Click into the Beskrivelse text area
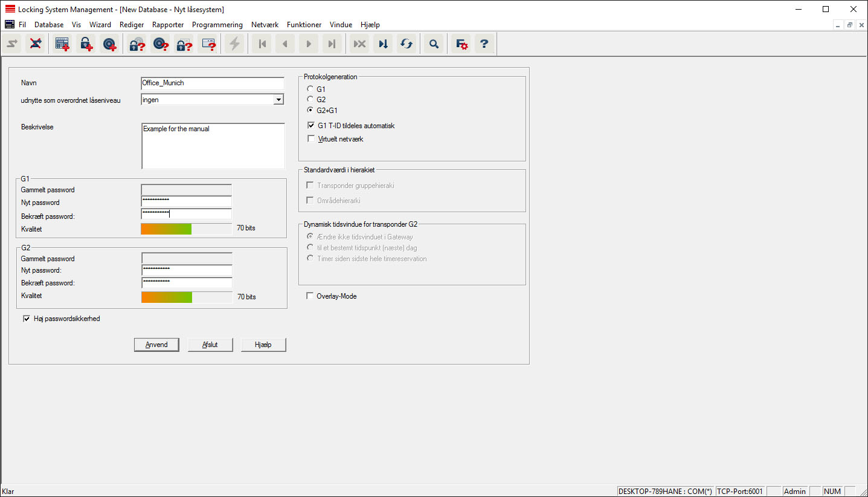Viewport: 868px width, 497px height. (213, 146)
